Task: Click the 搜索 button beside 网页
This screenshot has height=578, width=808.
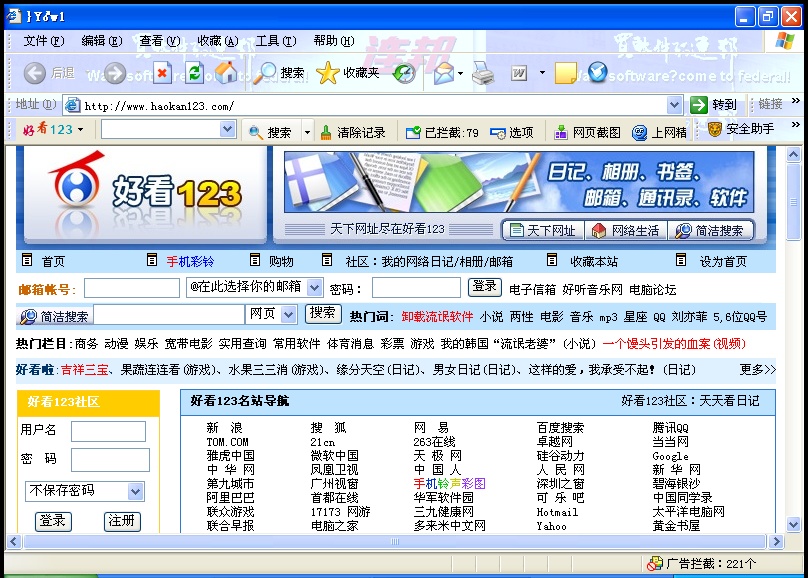Action: 323,313
